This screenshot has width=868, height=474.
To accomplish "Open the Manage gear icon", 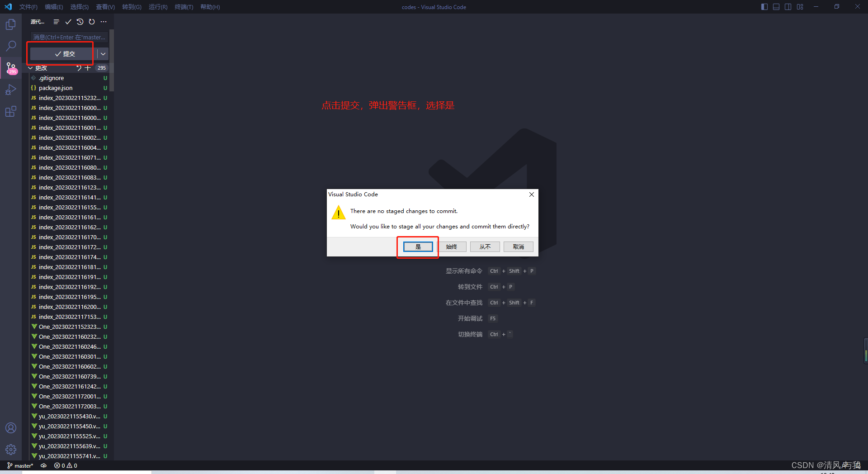I will click(11, 450).
